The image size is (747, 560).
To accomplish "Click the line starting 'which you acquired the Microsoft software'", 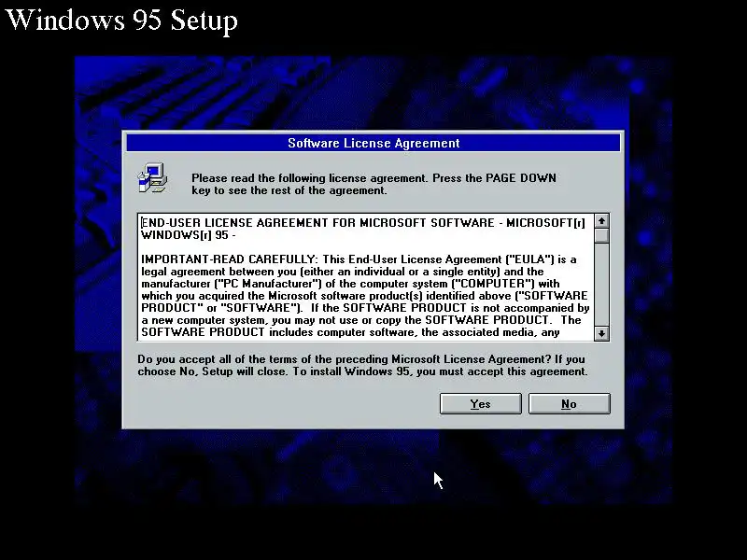I will (x=364, y=296).
